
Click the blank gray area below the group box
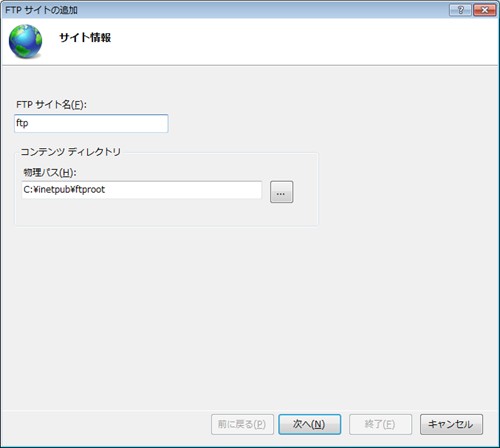click(250, 317)
